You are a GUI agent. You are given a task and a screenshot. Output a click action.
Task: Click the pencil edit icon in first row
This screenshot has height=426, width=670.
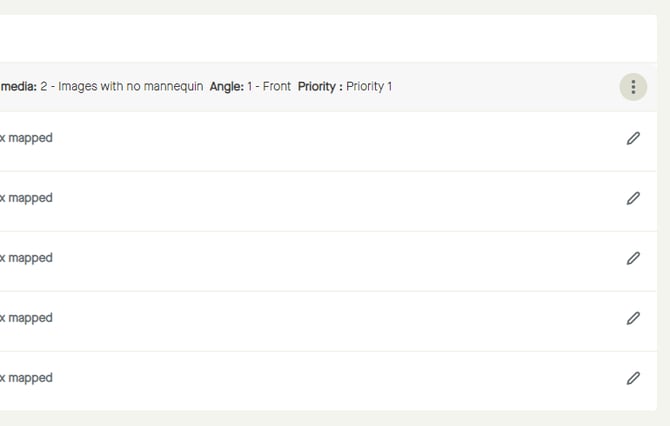click(x=633, y=138)
